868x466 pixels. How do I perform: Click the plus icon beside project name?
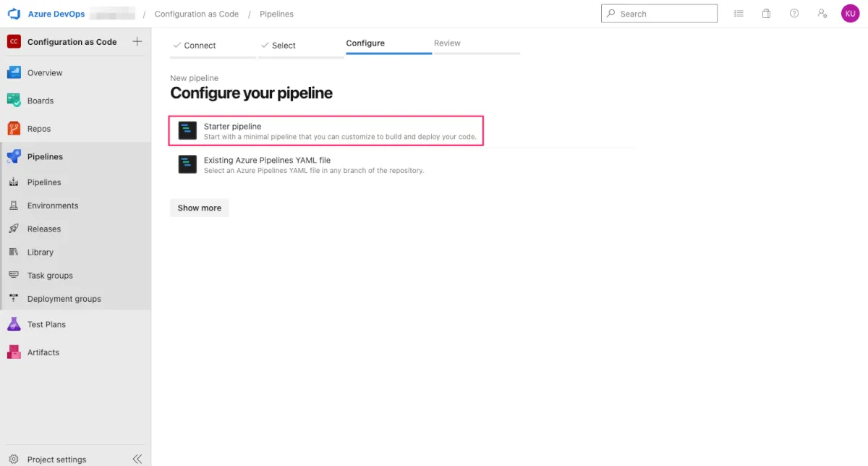(x=137, y=42)
